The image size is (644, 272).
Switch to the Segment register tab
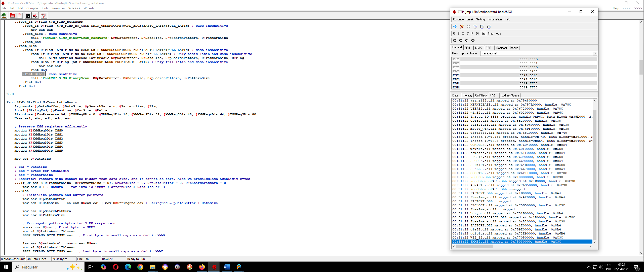[501, 48]
